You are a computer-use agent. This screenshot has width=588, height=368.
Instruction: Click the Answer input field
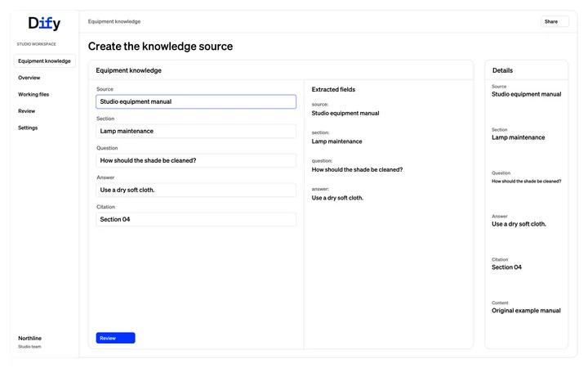click(x=196, y=190)
